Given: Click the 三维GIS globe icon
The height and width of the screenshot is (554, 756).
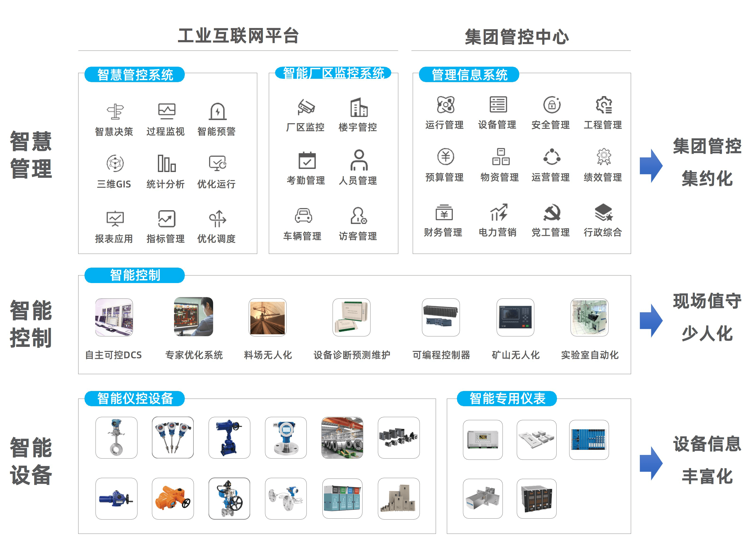Looking at the screenshot, I should [115, 164].
